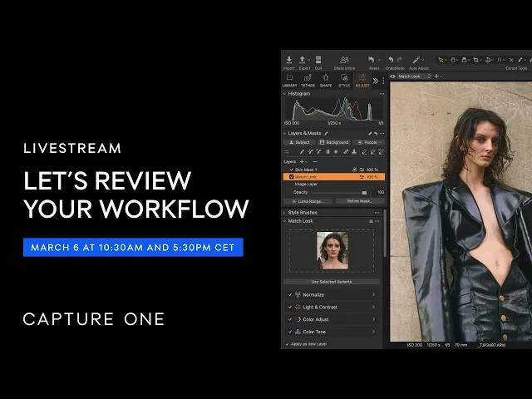Click the Subject mask button
Viewport: 532px width, 399px height.
[299, 142]
